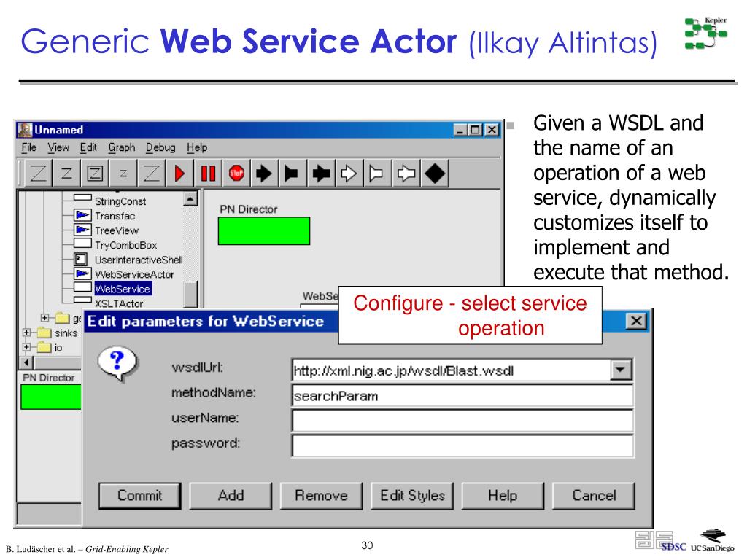This screenshot has width=747, height=560.
Task: Click the tree scrollbar up arrow
Action: click(190, 198)
